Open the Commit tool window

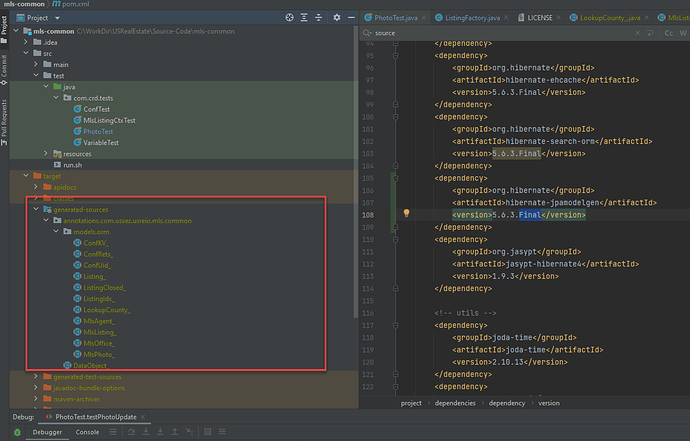click(x=4, y=70)
